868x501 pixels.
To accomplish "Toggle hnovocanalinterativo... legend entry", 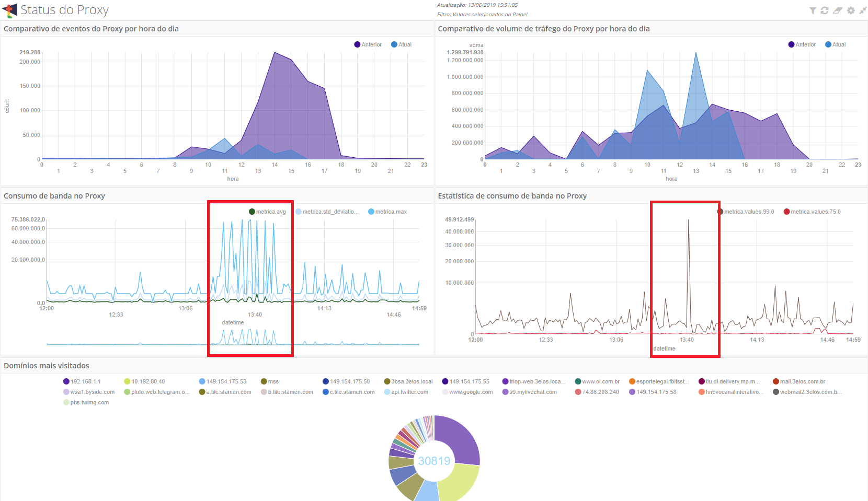I will tap(730, 392).
